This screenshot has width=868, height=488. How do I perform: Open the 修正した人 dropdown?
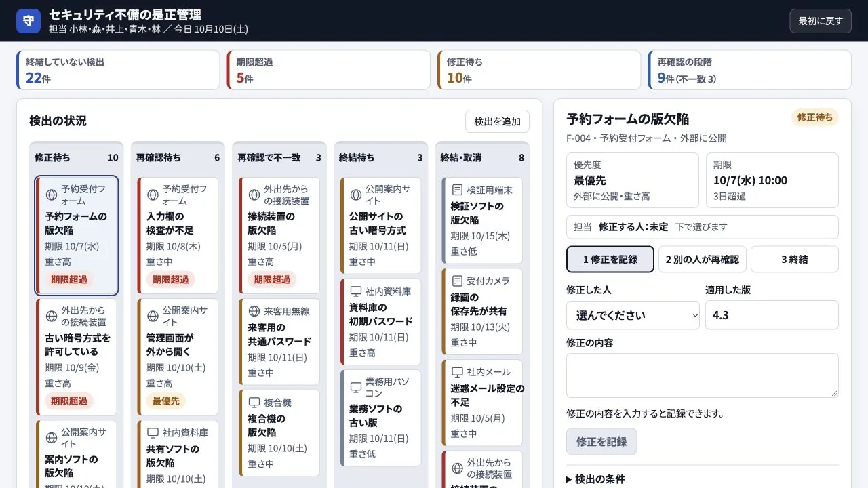(x=633, y=315)
